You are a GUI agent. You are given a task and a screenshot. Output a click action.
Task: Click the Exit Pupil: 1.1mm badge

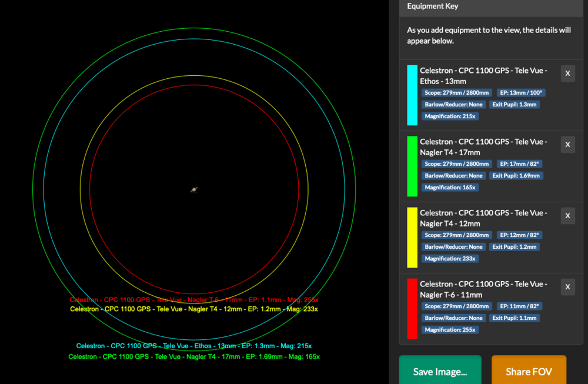click(514, 318)
